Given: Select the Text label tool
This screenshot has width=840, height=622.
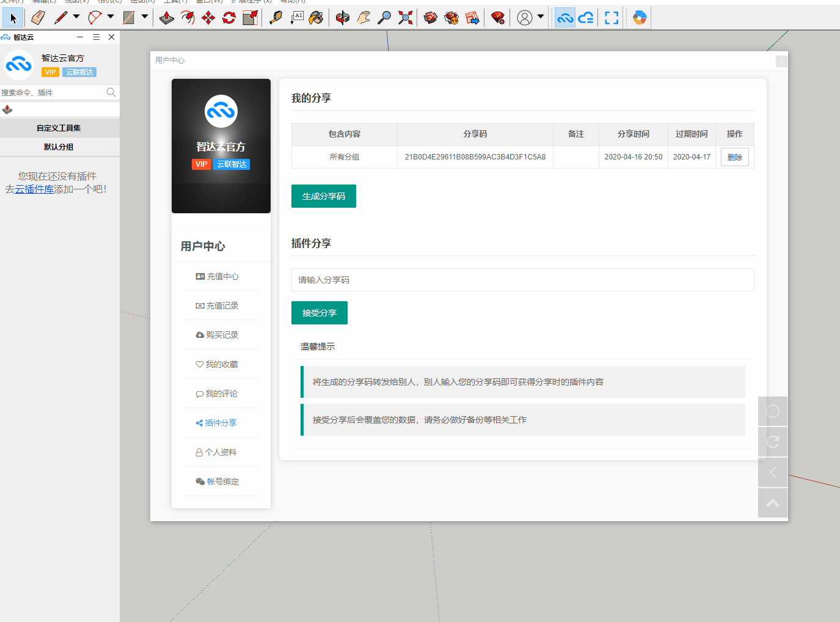Looking at the screenshot, I should point(296,18).
